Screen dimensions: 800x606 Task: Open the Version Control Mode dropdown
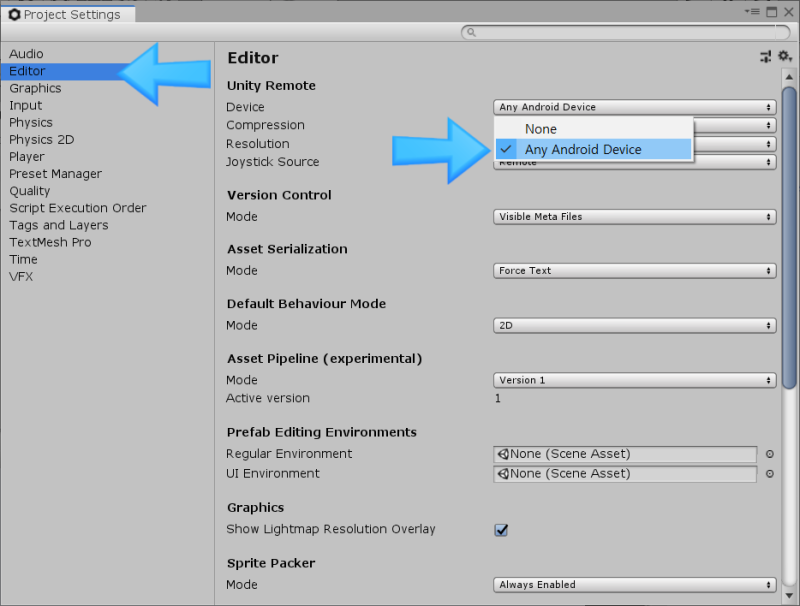[x=634, y=216]
